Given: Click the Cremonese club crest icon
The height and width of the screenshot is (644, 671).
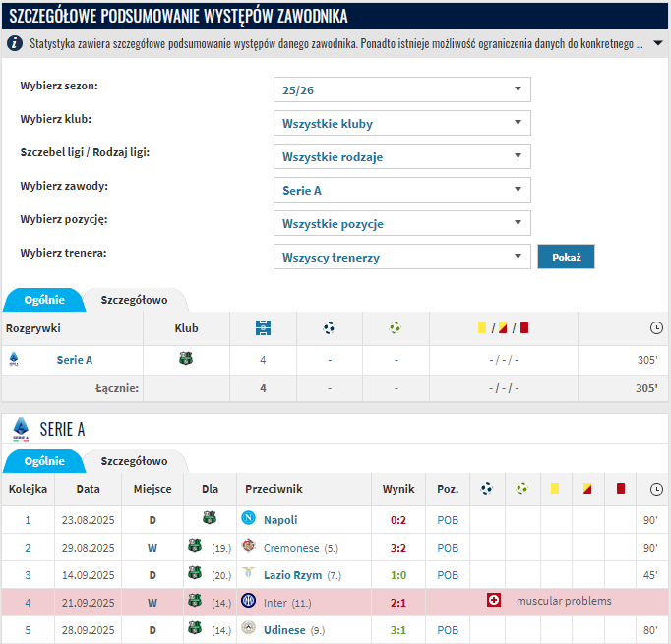Looking at the screenshot, I should pyautogui.click(x=248, y=547).
